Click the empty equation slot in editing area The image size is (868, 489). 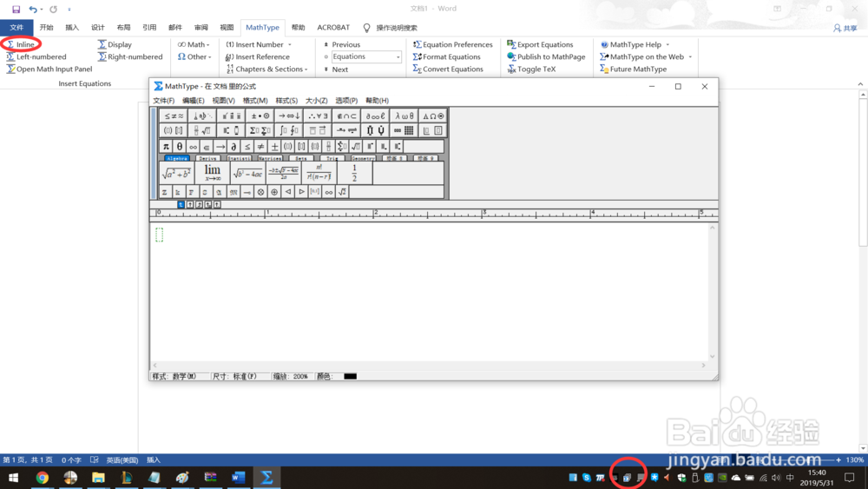pos(160,235)
